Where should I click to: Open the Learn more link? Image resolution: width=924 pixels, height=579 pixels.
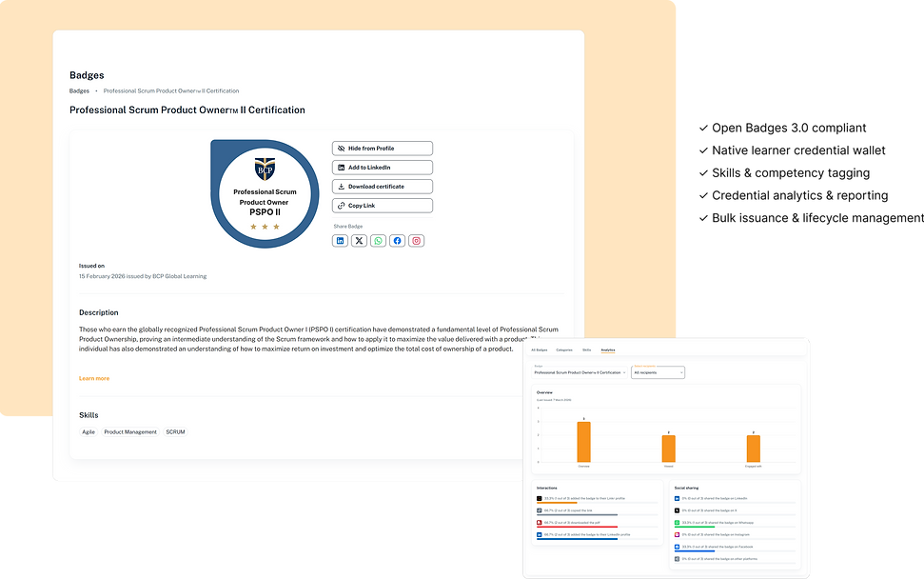pos(94,378)
